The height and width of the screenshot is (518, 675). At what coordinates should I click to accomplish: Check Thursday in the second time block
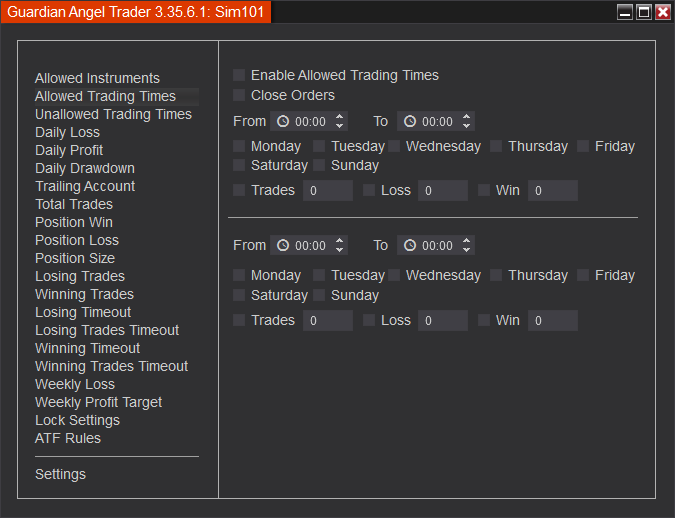coord(496,275)
